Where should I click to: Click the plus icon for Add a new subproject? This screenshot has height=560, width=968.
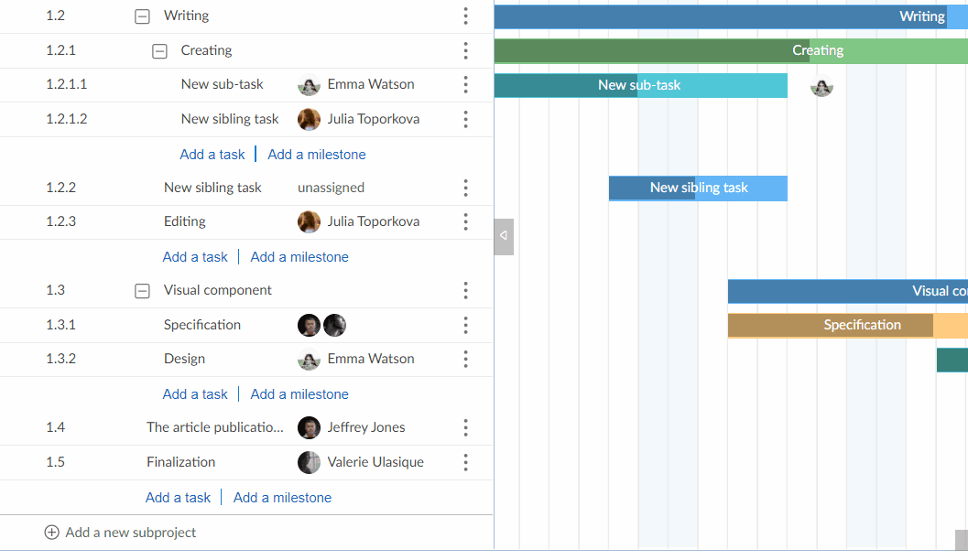52,533
